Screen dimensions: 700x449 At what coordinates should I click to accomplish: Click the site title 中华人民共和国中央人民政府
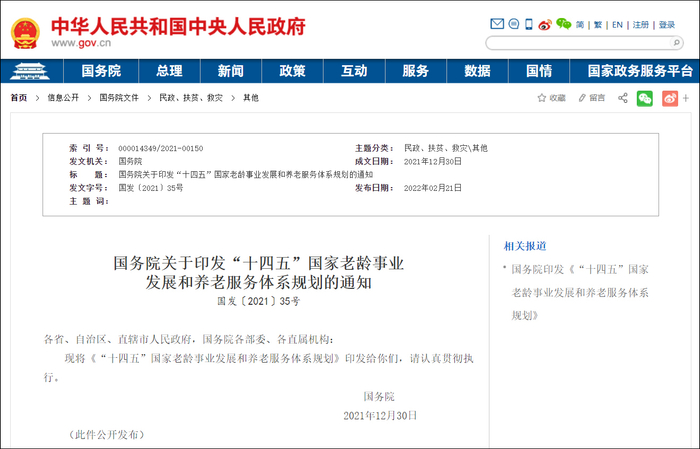179,26
